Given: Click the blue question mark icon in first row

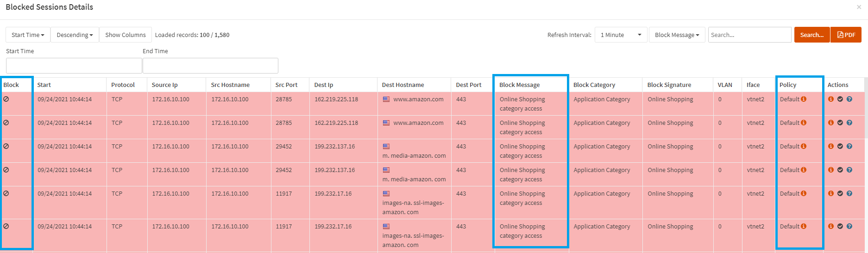Looking at the screenshot, I should click(x=849, y=99).
